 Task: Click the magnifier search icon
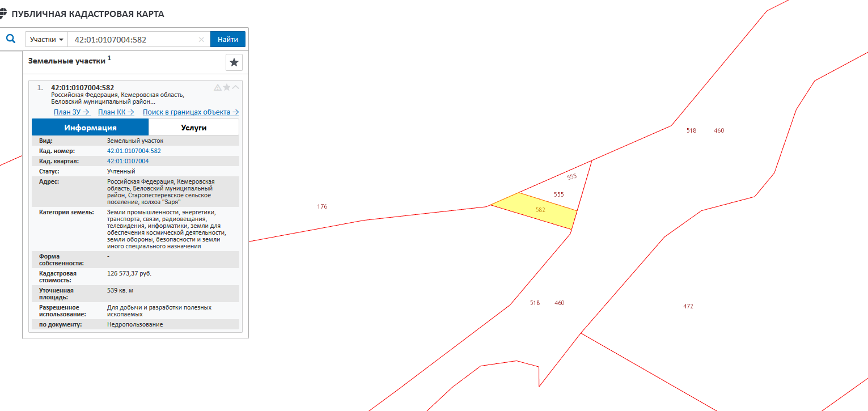[10, 39]
